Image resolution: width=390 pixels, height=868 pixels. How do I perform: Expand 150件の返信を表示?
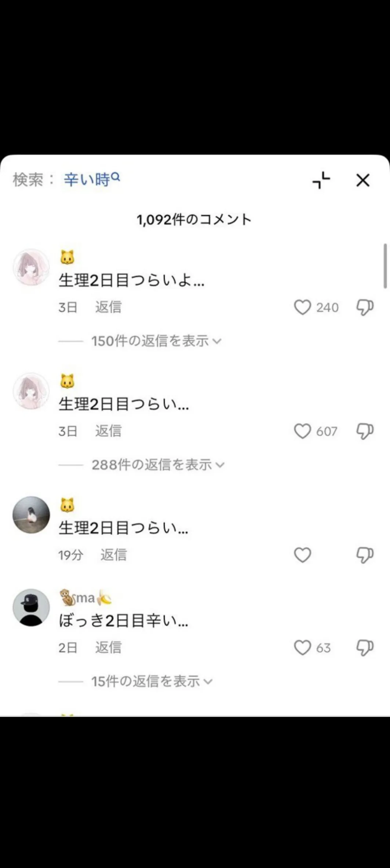(156, 341)
